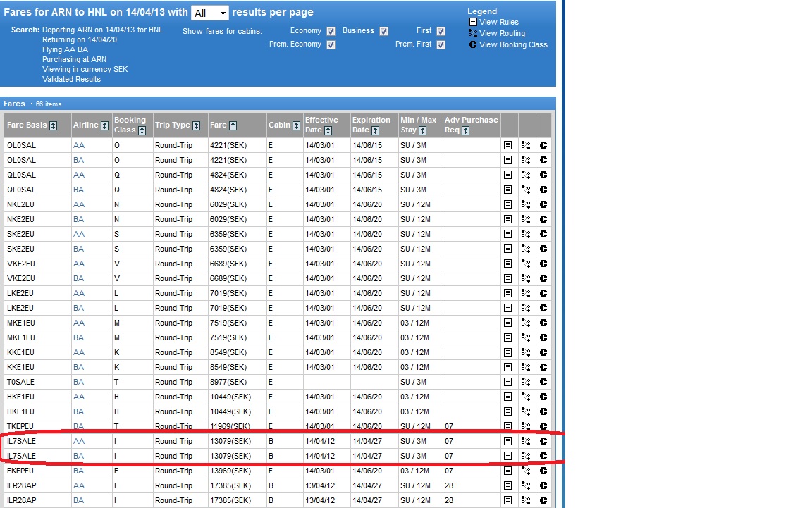Click the AA airline link for IL7SALE
The height and width of the screenshot is (508, 812).
click(x=78, y=441)
